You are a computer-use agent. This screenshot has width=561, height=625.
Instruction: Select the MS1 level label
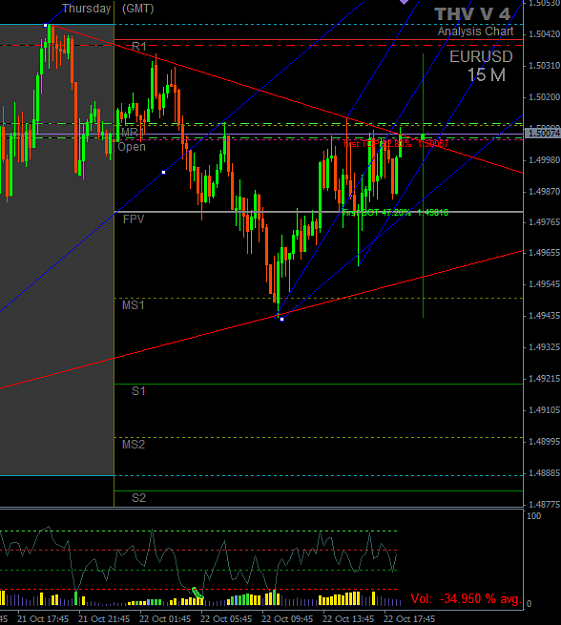tap(133, 305)
